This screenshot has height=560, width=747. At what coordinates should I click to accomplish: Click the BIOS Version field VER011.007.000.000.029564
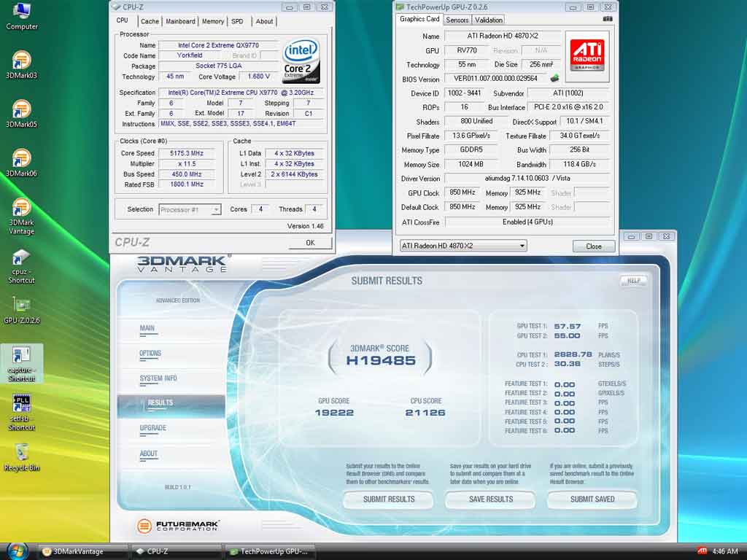(495, 78)
